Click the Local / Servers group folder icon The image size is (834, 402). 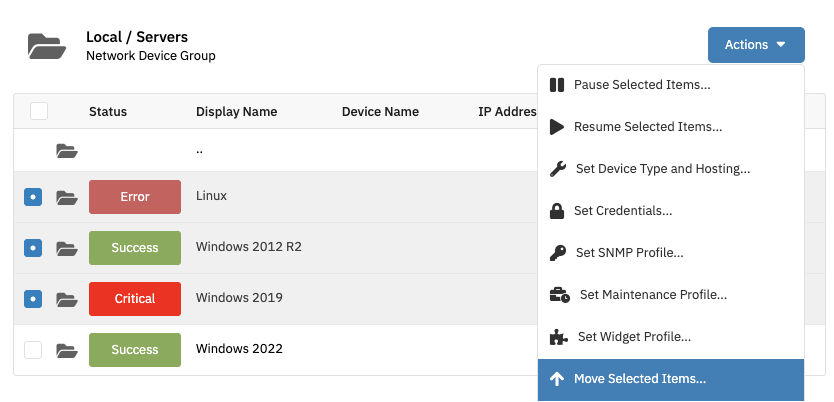(x=47, y=46)
